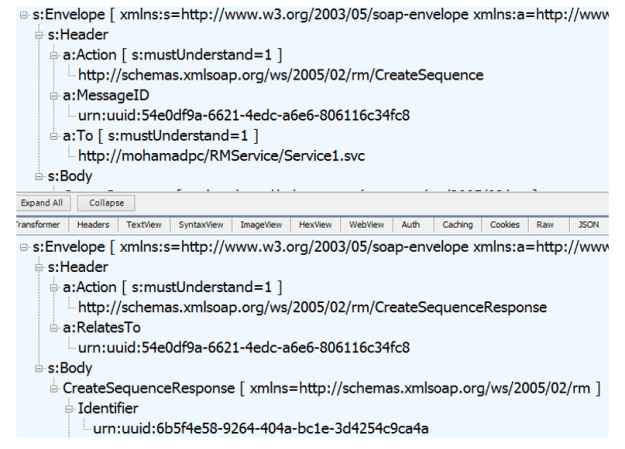The width and height of the screenshot is (625, 449).
Task: Collapse the a:MessageID tree node
Action: (x=54, y=95)
